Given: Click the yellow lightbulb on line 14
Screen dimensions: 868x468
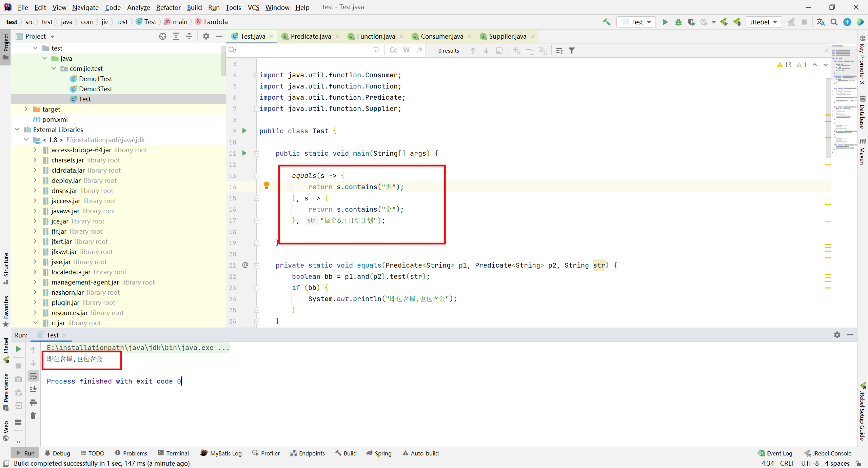Looking at the screenshot, I should 267,185.
